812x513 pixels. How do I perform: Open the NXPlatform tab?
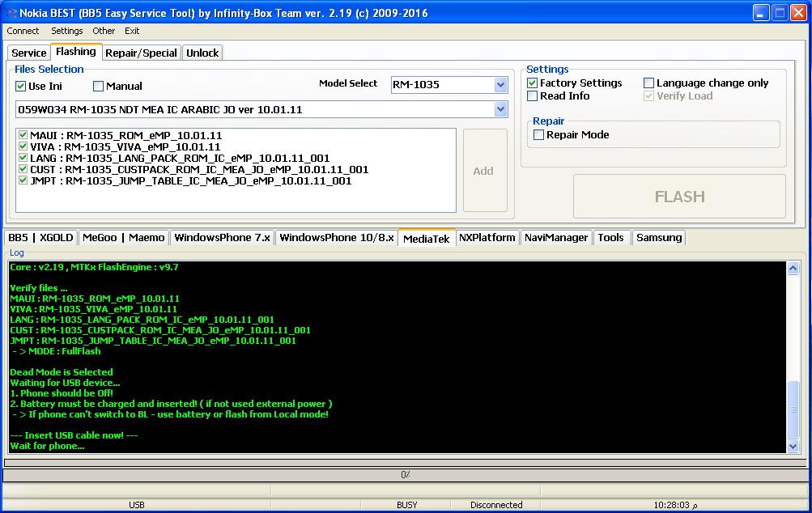point(487,238)
